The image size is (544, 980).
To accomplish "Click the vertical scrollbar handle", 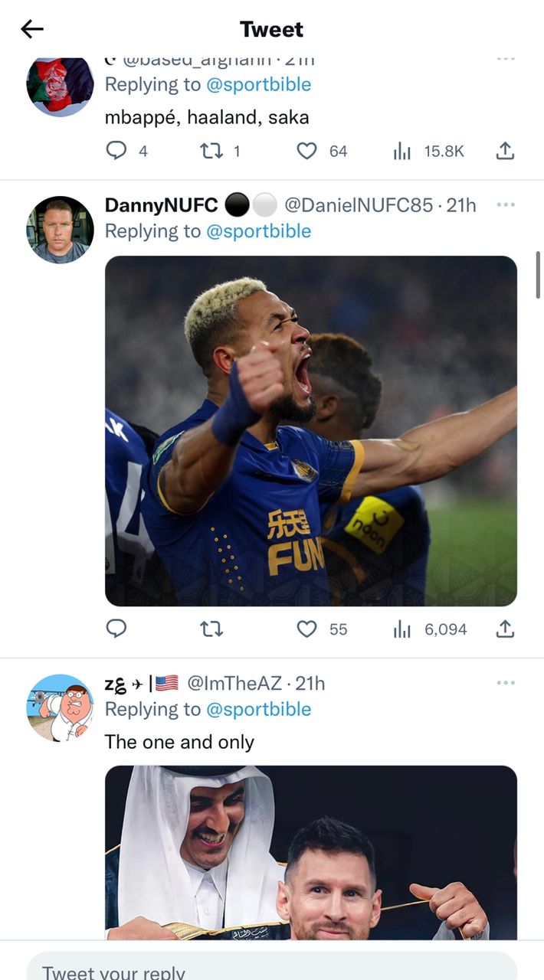I will tap(538, 274).
